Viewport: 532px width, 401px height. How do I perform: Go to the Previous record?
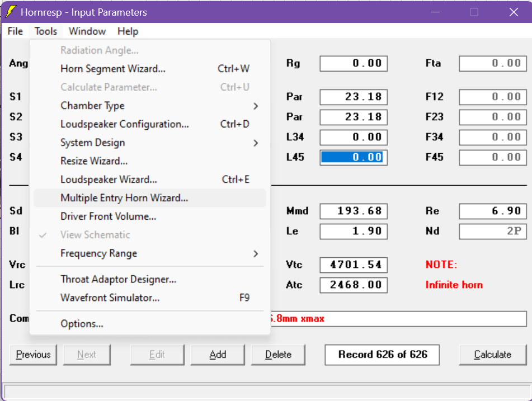tap(33, 355)
